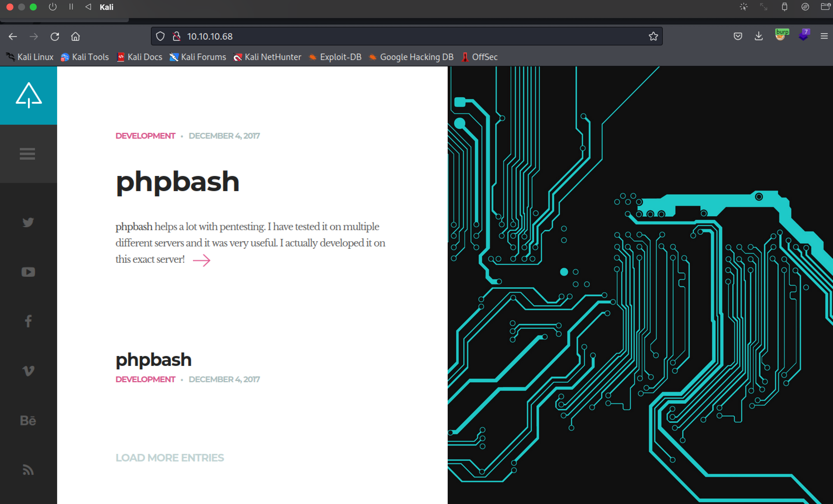Bookmark this page with star icon
833x504 pixels.
tap(653, 36)
